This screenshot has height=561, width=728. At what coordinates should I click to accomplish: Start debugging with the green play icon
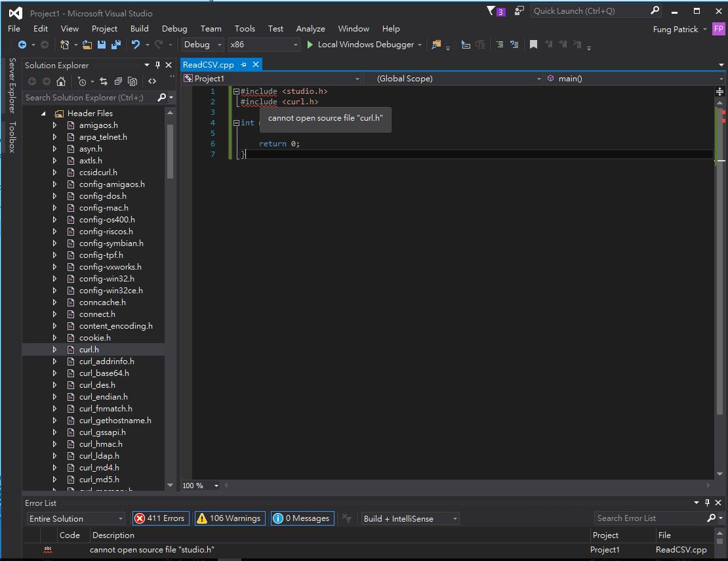click(x=310, y=45)
